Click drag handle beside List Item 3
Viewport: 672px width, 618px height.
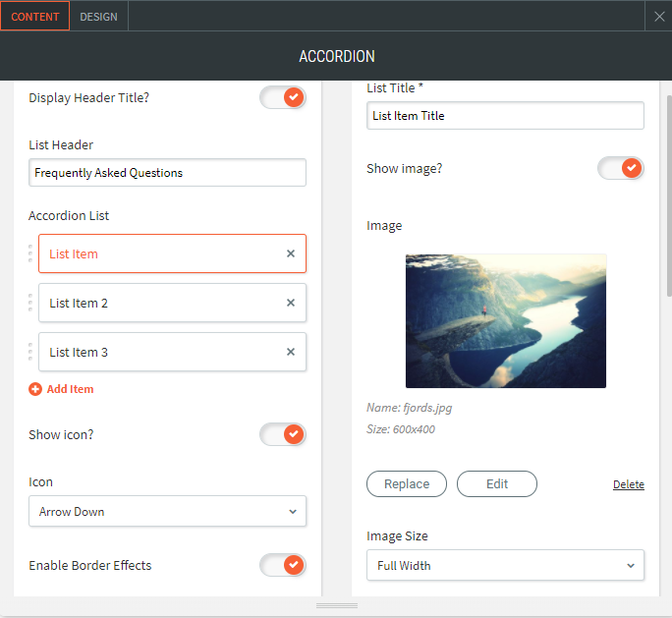click(30, 352)
